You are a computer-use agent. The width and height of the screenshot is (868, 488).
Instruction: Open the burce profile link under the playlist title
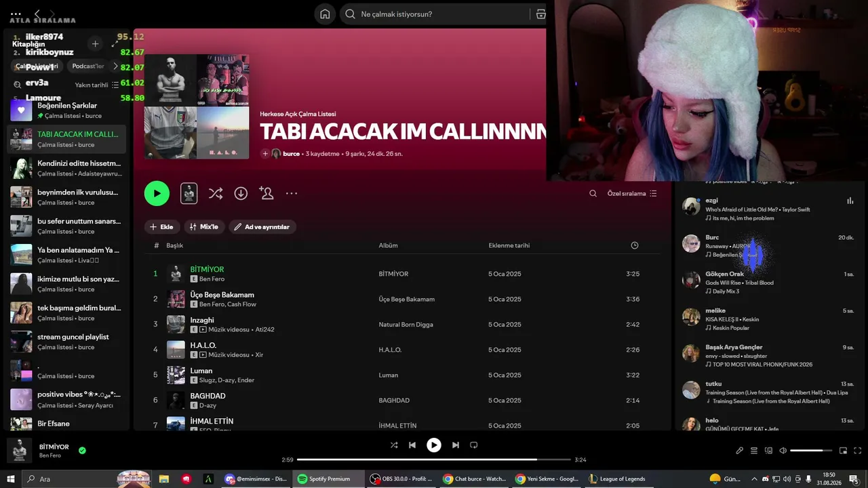pyautogui.click(x=292, y=154)
